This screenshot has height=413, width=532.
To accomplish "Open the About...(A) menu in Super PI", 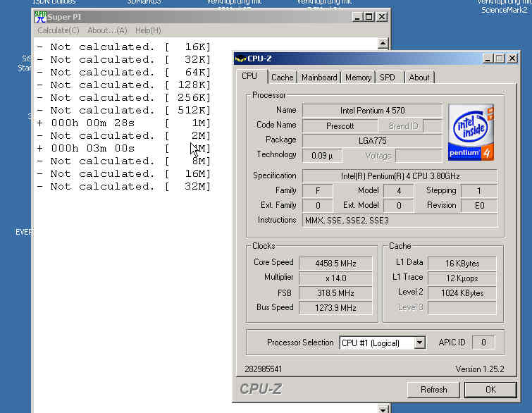I will [107, 30].
